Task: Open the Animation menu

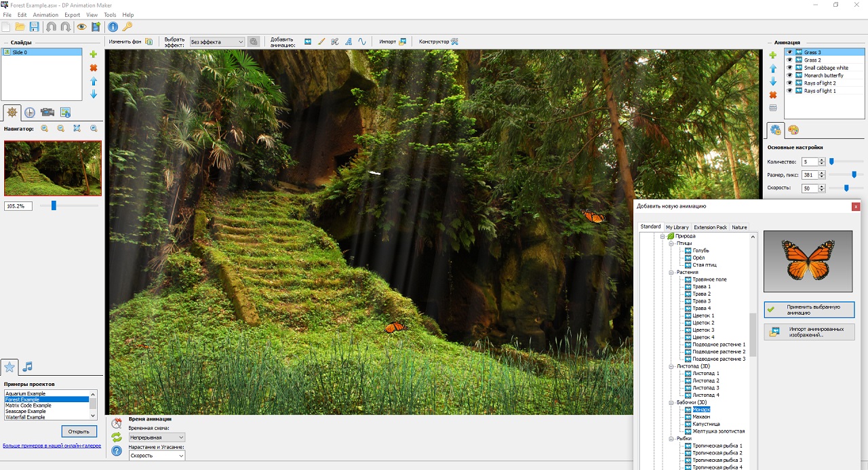Action: (45, 15)
